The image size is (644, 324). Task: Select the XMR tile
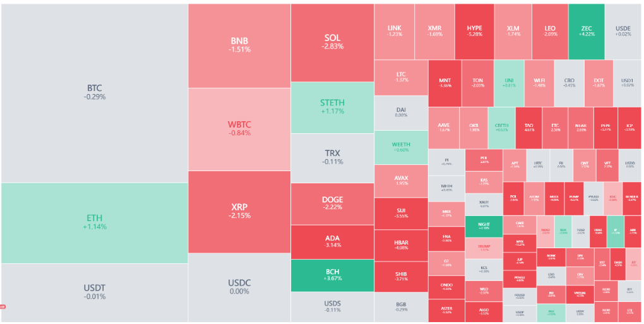point(435,31)
